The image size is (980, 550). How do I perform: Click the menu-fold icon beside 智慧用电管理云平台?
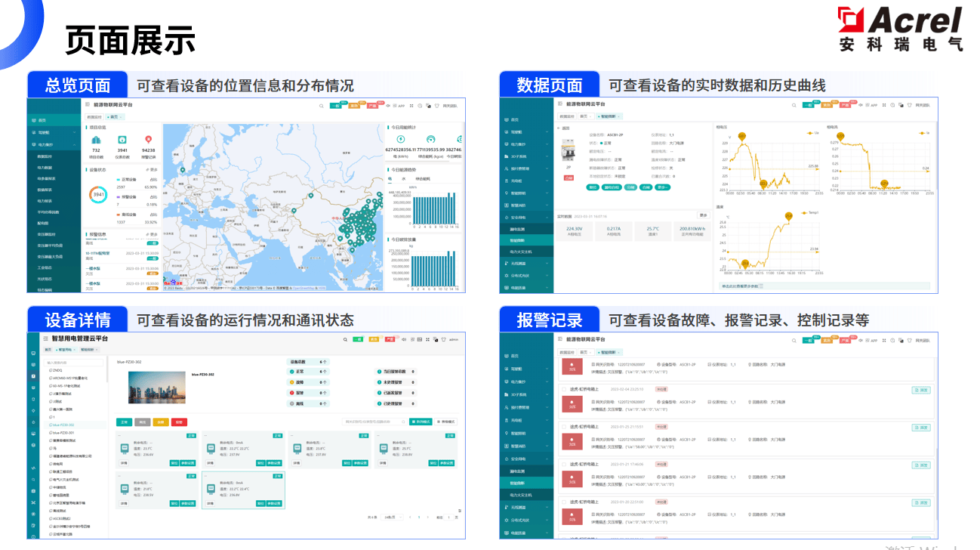pos(45,339)
